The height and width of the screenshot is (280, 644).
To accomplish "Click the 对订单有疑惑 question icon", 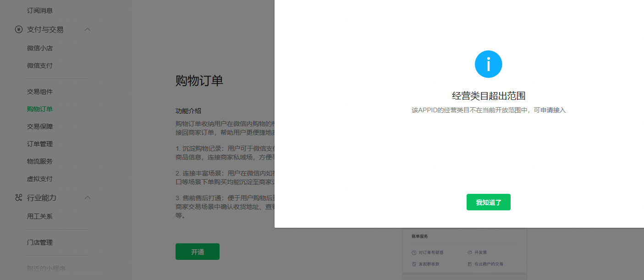I will pyautogui.click(x=414, y=253).
